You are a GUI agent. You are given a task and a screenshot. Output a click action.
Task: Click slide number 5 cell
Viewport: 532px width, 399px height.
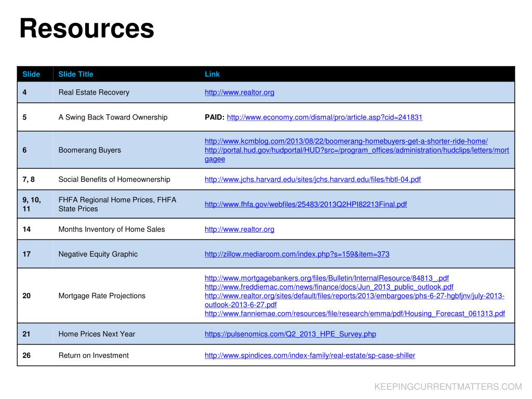[35, 117]
